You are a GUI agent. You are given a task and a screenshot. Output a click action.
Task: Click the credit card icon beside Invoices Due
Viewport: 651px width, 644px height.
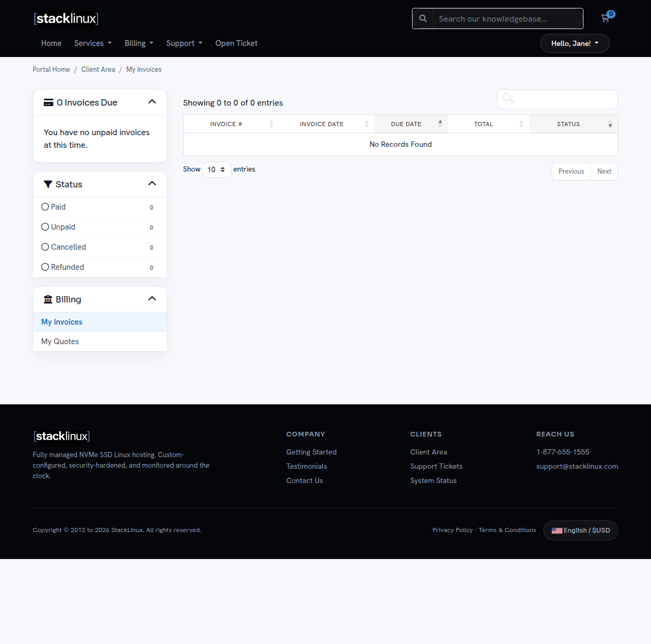click(49, 102)
